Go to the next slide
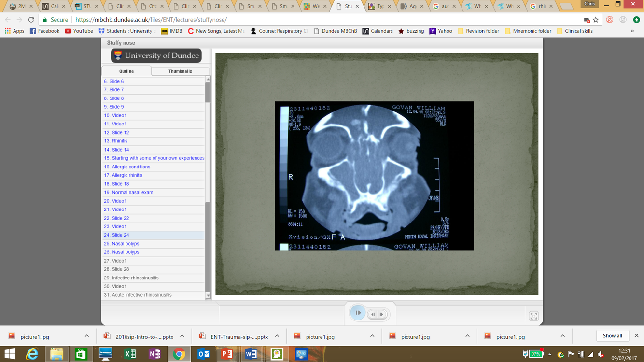 (x=381, y=314)
